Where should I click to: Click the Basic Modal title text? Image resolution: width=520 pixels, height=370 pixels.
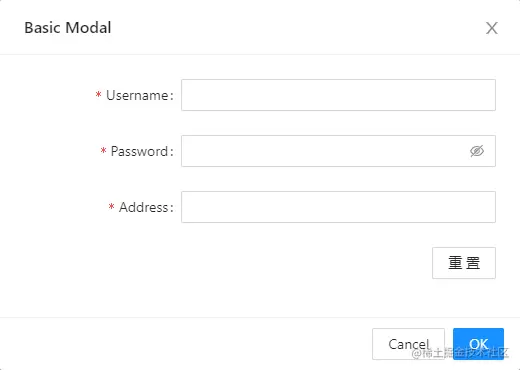pyautogui.click(x=68, y=28)
